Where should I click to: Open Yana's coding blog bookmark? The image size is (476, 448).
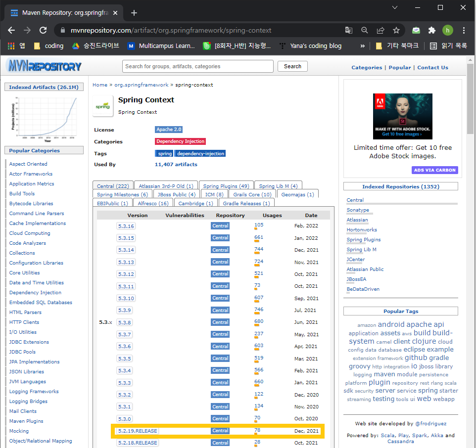point(310,46)
